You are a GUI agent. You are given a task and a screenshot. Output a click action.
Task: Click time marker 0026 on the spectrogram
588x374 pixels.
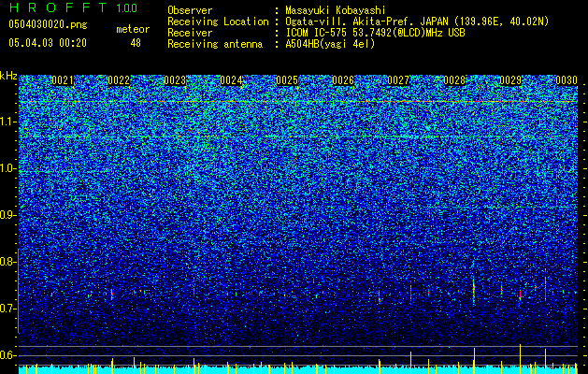coord(343,80)
